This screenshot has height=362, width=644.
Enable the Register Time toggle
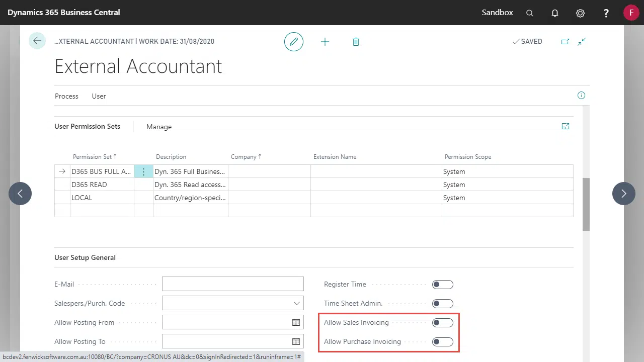(x=442, y=285)
